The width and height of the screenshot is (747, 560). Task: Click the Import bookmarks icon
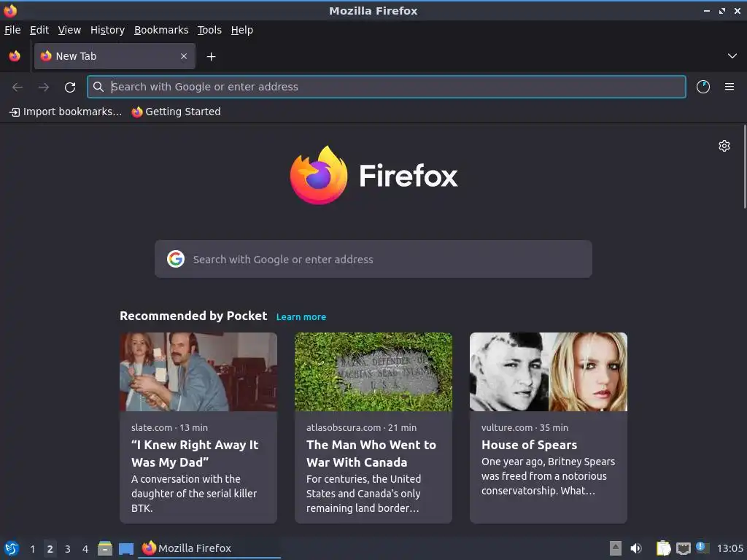coord(15,112)
